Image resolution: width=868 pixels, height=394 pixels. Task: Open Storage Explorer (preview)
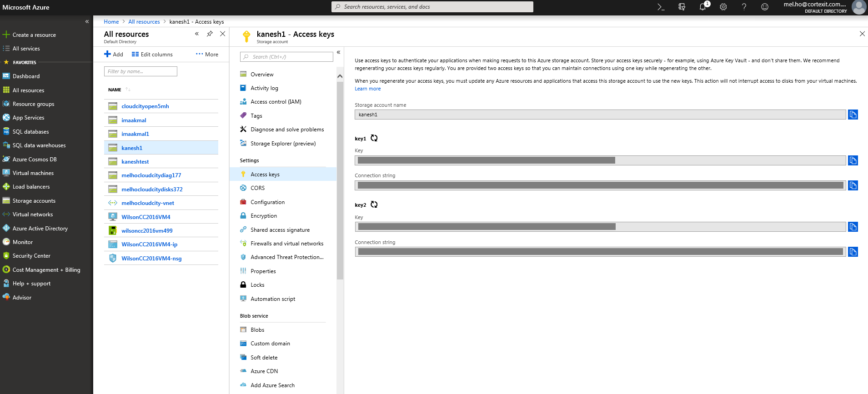coord(283,144)
